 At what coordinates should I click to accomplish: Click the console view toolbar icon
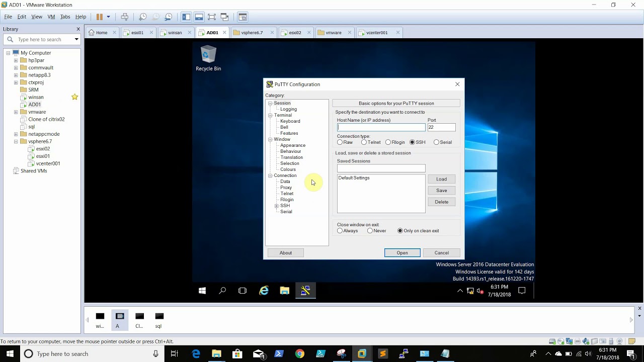243,17
